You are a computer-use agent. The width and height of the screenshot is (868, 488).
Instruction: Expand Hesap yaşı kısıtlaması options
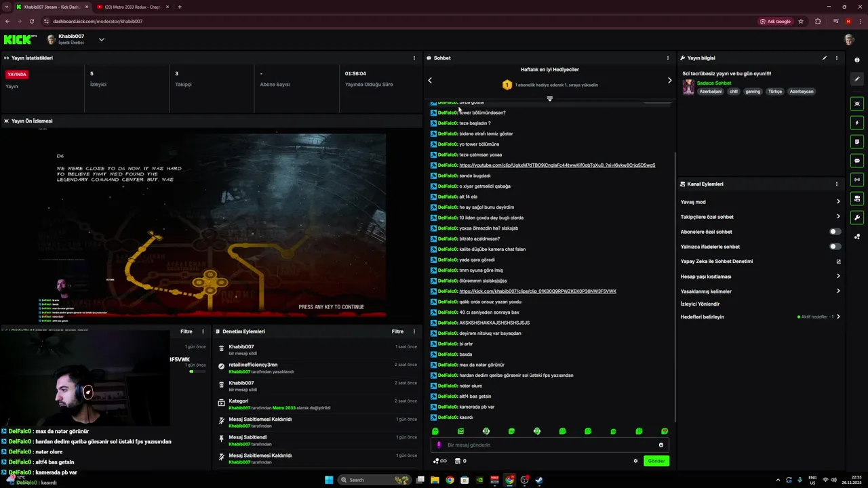click(x=838, y=277)
